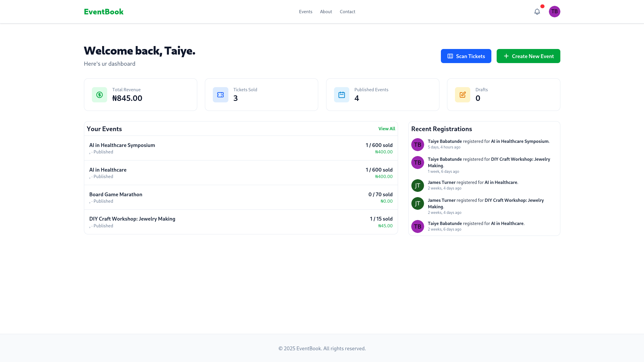
Task: Click the Total Revenue dollar icon
Action: pyautogui.click(x=100, y=95)
